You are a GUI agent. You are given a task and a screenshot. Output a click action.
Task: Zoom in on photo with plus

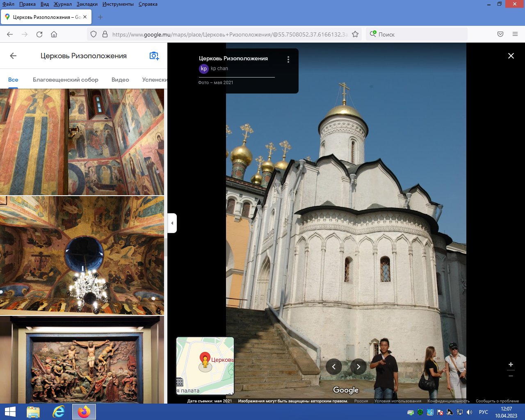pyautogui.click(x=511, y=364)
